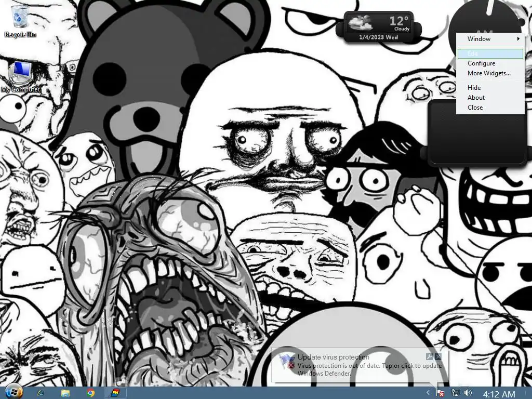Launch Internet Explorer from the taskbar
This screenshot has width=532, height=399.
(x=41, y=393)
